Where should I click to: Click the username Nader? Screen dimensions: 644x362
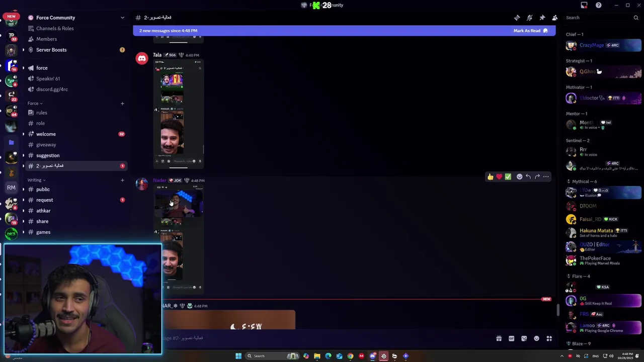pos(159,180)
